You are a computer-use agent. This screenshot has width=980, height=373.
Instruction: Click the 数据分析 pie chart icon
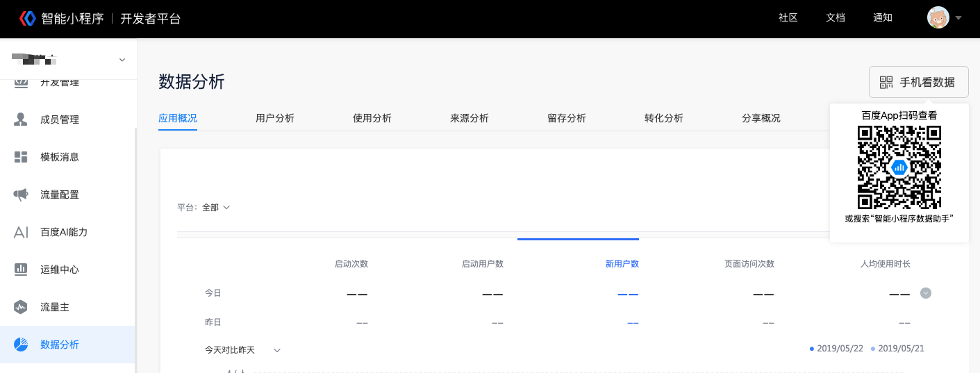coord(21,345)
